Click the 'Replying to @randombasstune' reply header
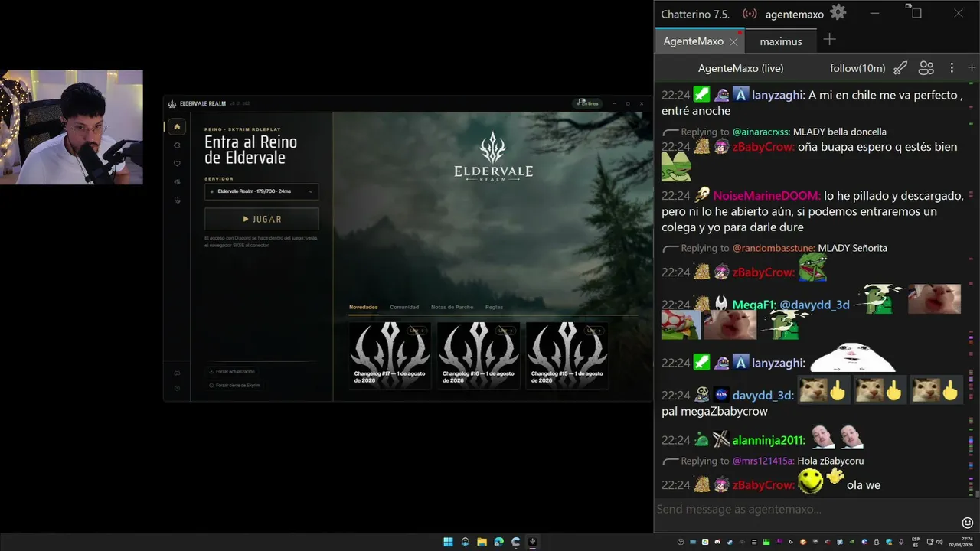 [x=775, y=248]
